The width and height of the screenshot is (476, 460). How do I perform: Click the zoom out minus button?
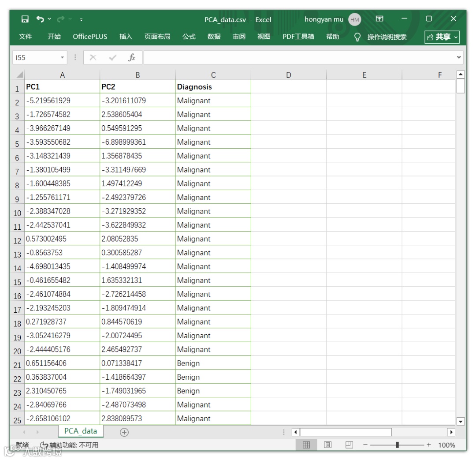click(365, 445)
